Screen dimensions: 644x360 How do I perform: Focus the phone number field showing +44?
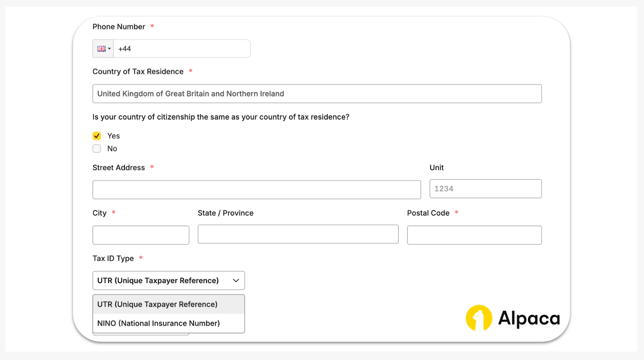(x=181, y=49)
